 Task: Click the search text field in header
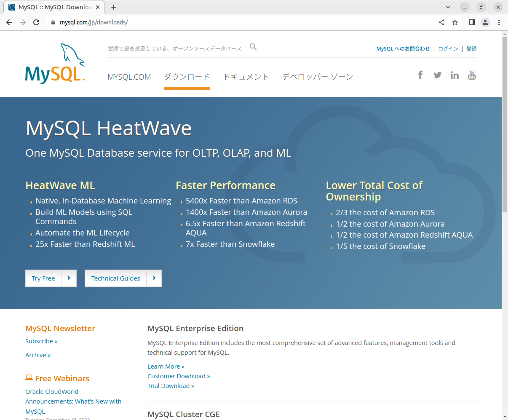(175, 48)
